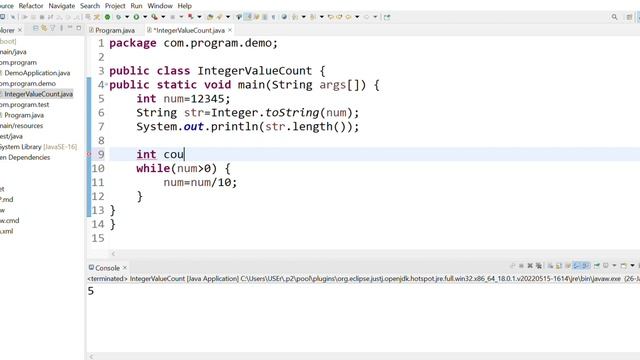Open the Search menu
The width and height of the screenshot is (640, 360).
(x=90, y=6)
